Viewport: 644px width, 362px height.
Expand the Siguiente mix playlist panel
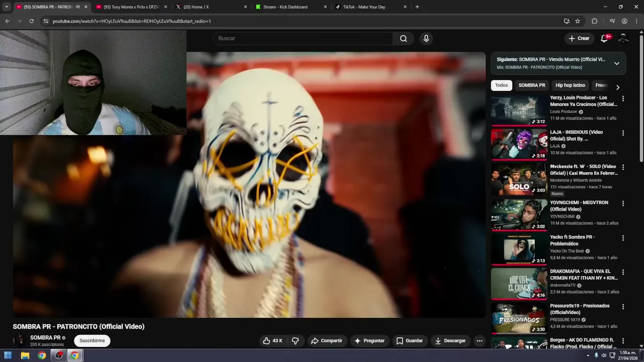[616, 63]
